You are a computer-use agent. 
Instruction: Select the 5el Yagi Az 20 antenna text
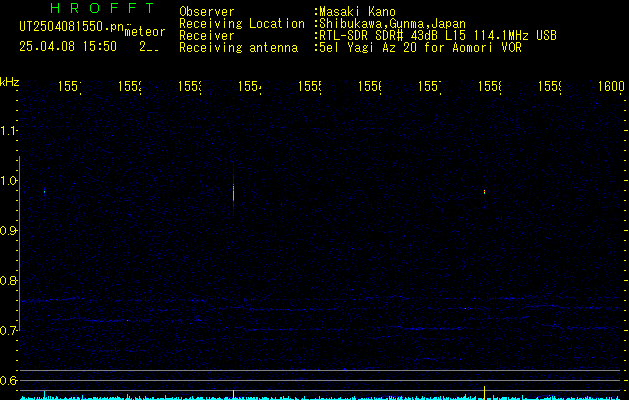coord(420,48)
